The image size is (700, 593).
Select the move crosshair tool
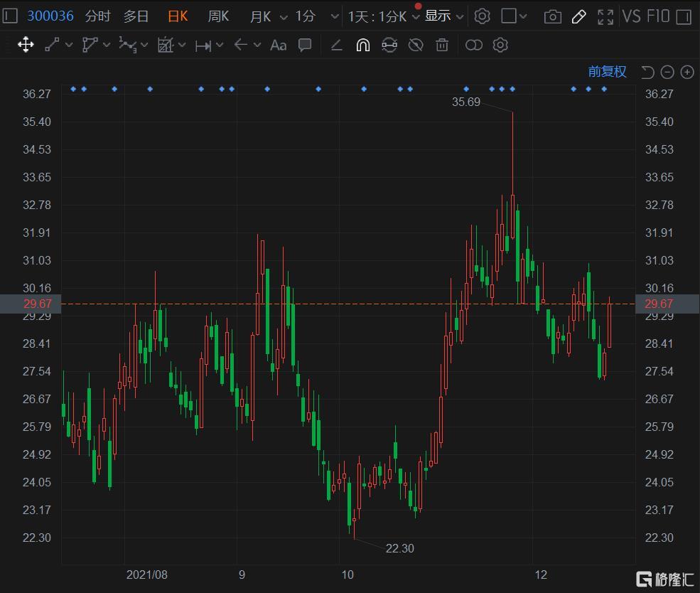pyautogui.click(x=26, y=45)
